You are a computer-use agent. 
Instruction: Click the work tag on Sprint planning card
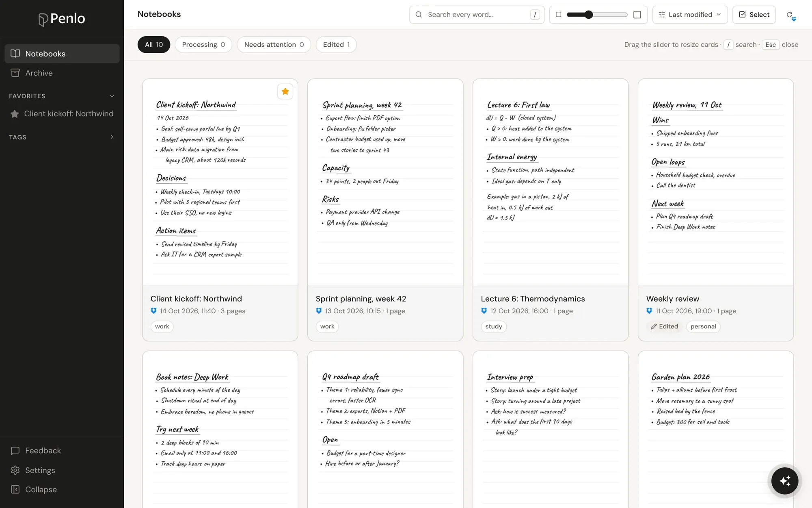coord(327,327)
